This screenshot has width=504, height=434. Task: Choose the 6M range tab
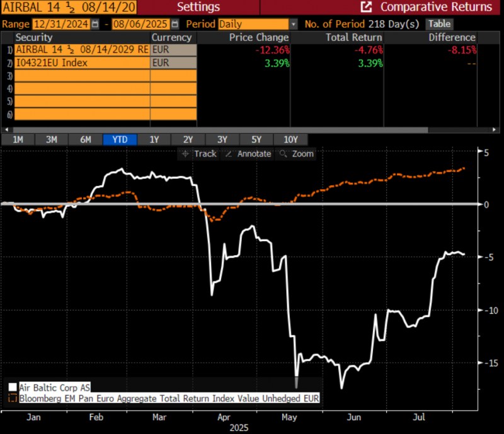click(x=86, y=140)
